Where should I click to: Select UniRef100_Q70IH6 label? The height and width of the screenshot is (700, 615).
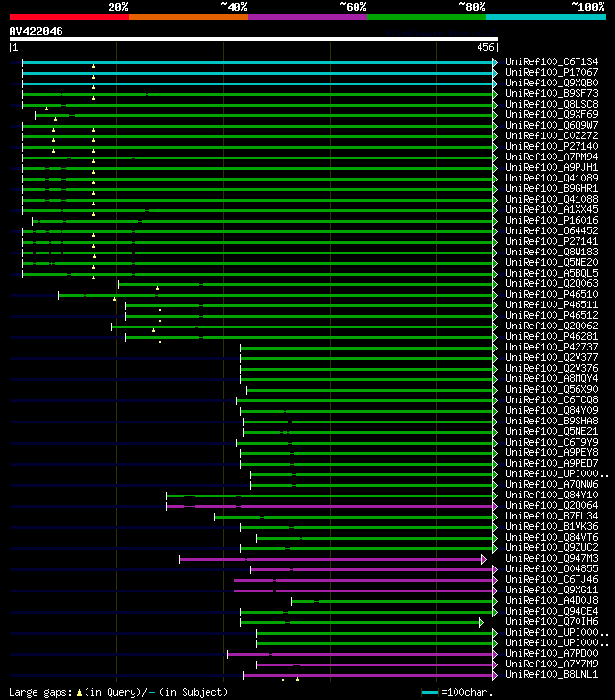(x=552, y=622)
